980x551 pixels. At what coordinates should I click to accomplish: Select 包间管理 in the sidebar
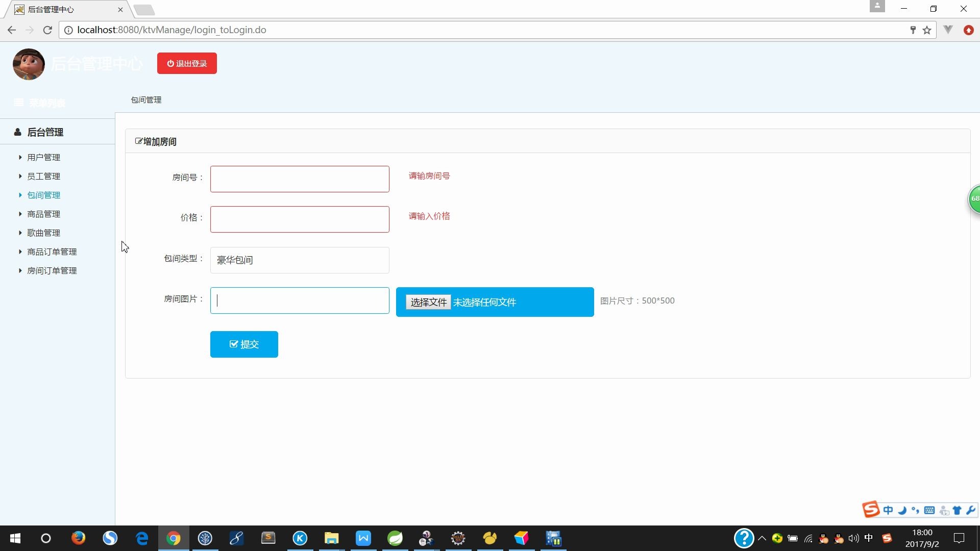click(43, 195)
